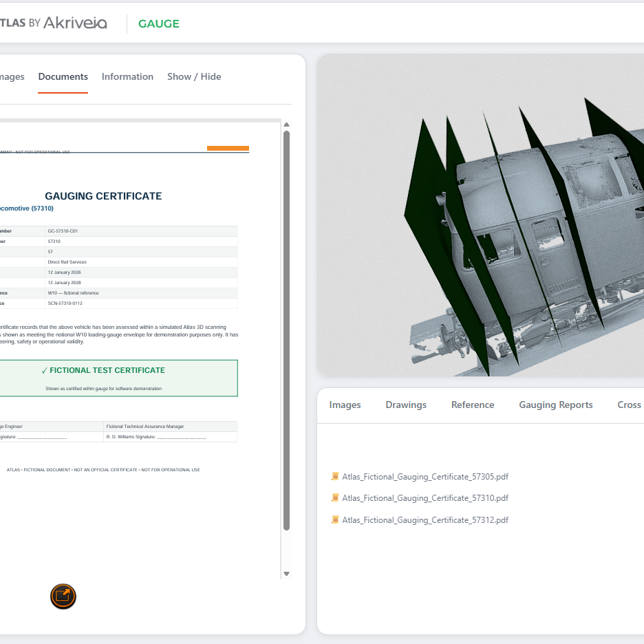This screenshot has height=644, width=644.
Task: Open Atlas_Fictional_Gauging_Certificate_57312.pdf
Action: (x=425, y=520)
